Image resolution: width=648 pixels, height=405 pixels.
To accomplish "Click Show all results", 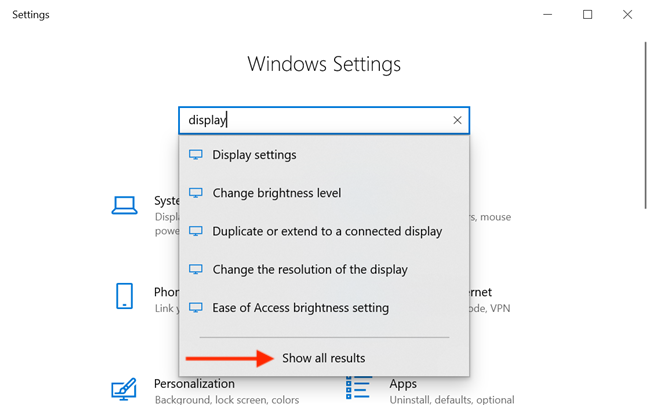I will coord(324,358).
